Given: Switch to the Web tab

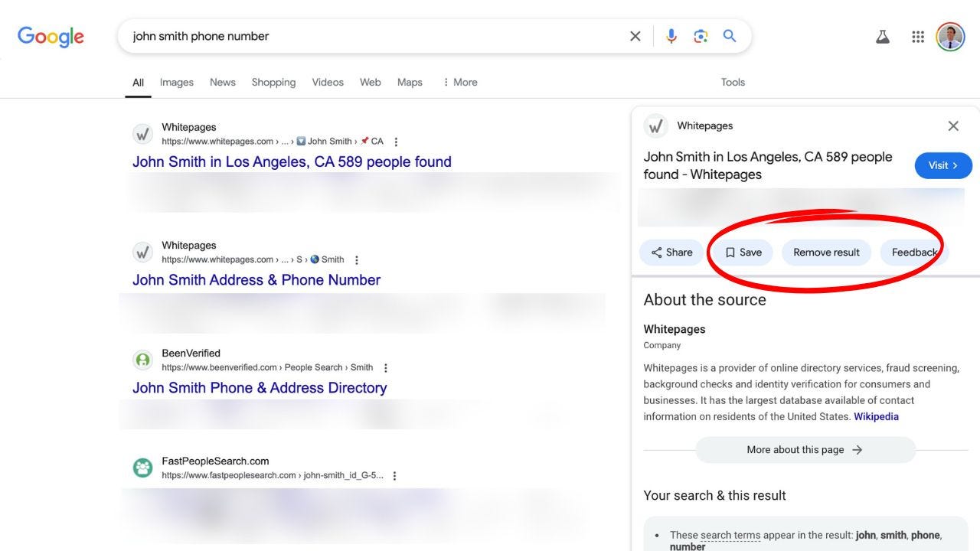Looking at the screenshot, I should click(x=371, y=82).
